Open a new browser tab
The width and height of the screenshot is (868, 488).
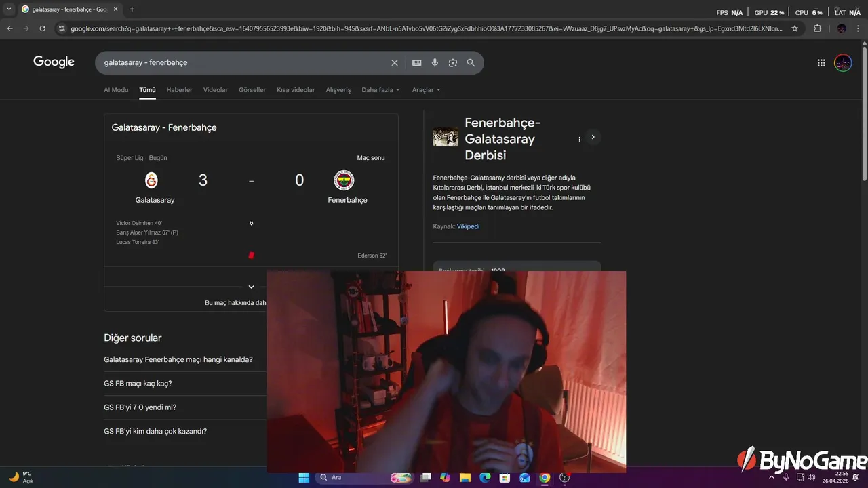point(132,9)
